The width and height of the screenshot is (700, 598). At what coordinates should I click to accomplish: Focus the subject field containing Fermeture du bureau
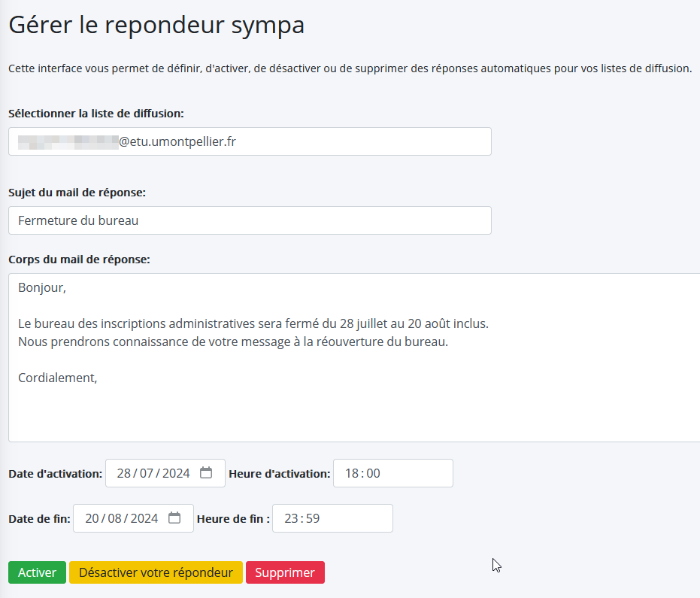pyautogui.click(x=250, y=220)
